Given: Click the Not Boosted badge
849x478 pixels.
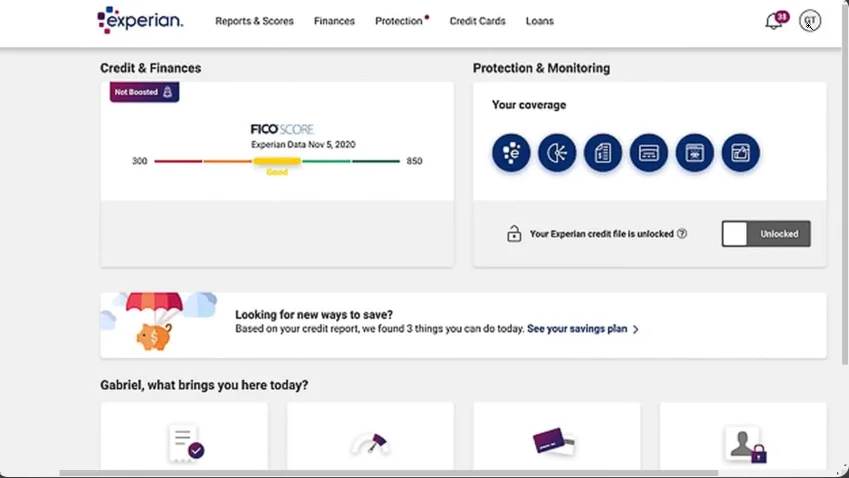Looking at the screenshot, I should (x=144, y=92).
